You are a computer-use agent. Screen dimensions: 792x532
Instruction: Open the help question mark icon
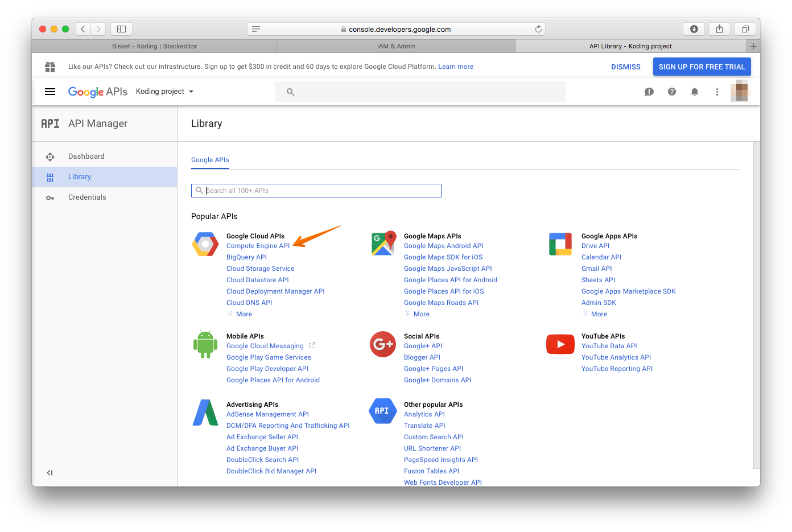(x=672, y=92)
